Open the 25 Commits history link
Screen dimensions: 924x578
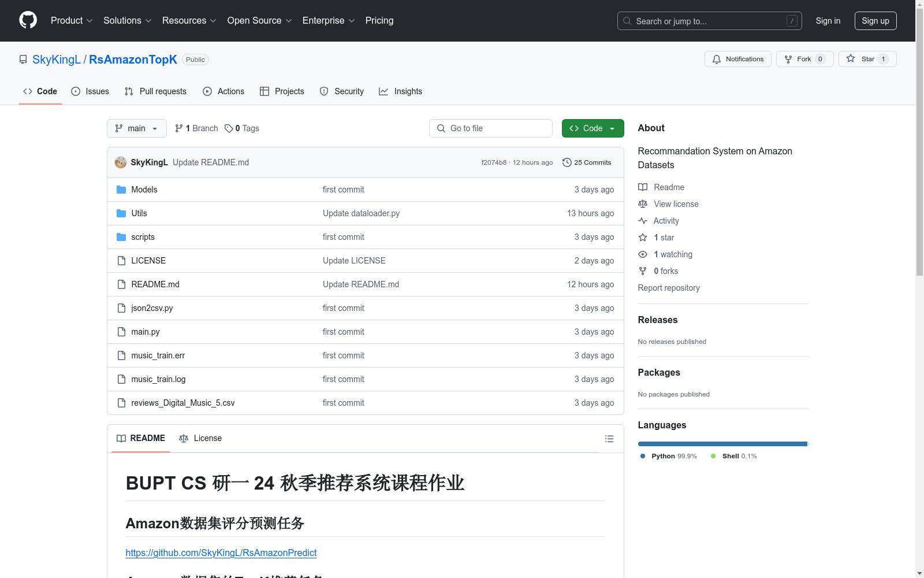tap(587, 162)
